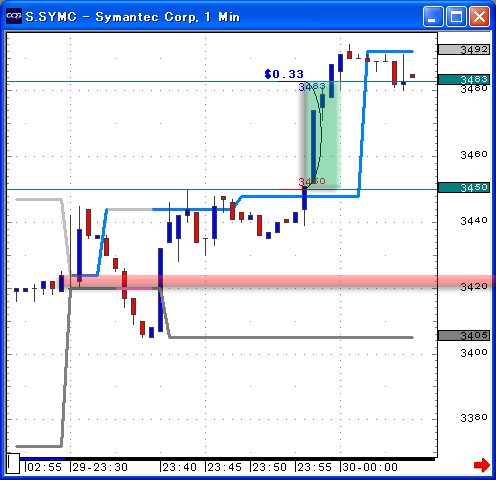Click the blue time-axis scroll bar segment
The width and height of the screenshot is (496, 480).
42,459
